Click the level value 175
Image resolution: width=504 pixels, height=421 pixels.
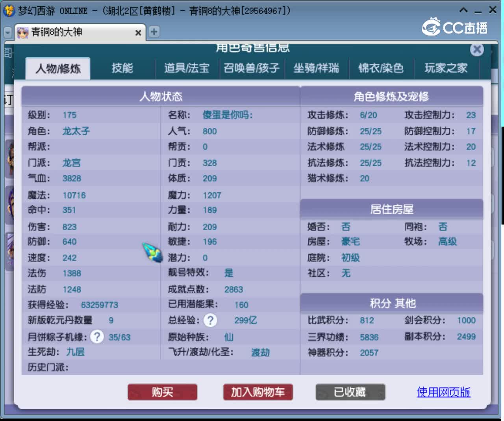point(70,115)
